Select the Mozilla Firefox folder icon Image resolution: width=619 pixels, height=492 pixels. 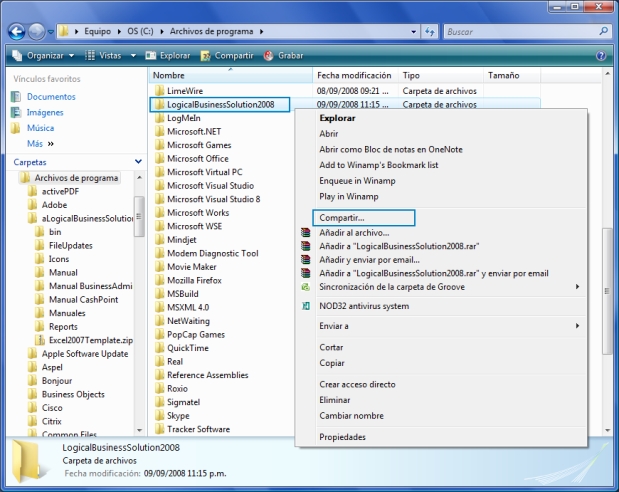pyautogui.click(x=159, y=280)
